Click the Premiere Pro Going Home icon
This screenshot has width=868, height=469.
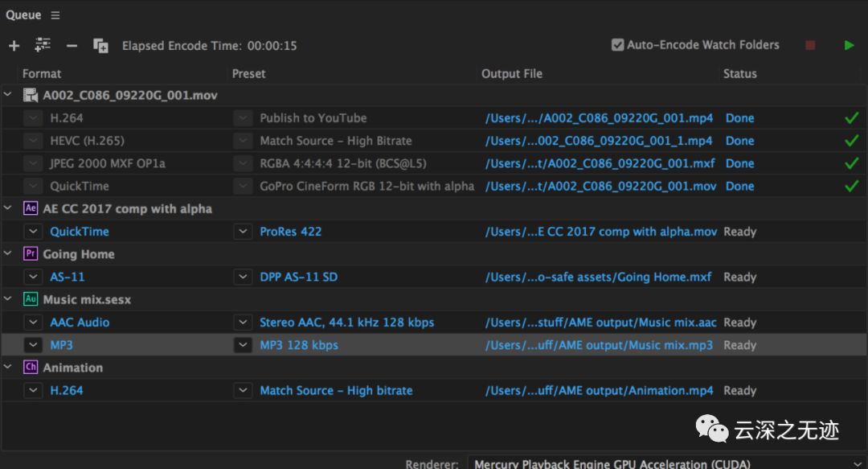[x=31, y=254]
